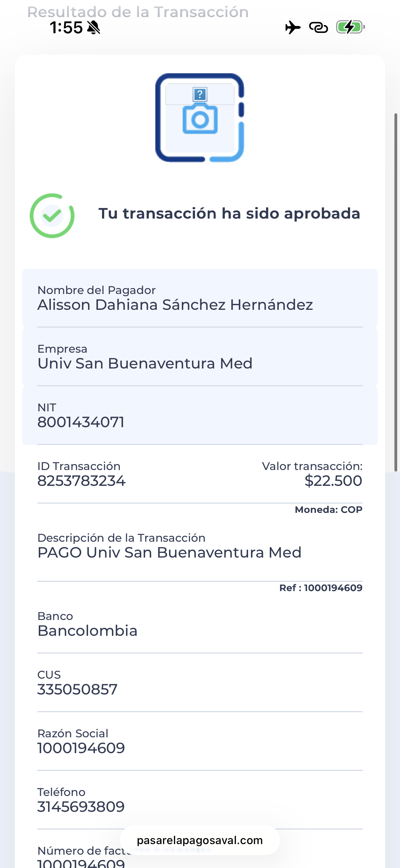Select the CUS code 335050857
400x868 pixels.
point(77,689)
